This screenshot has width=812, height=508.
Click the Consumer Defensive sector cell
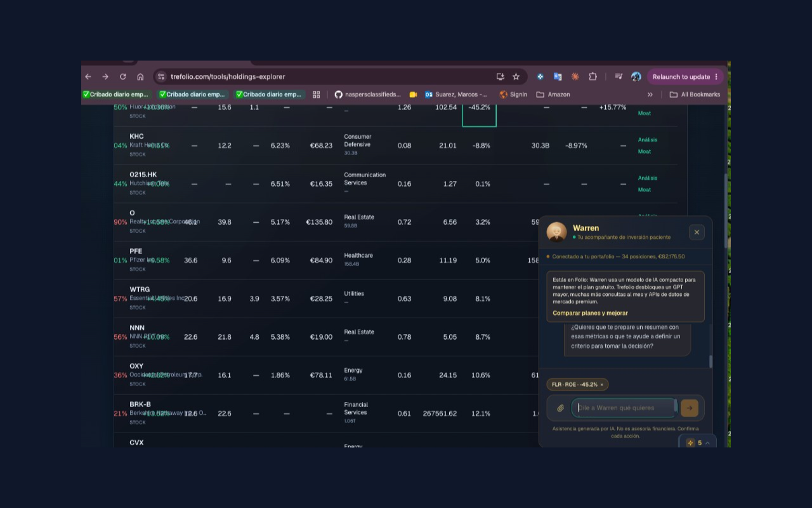coord(358,140)
